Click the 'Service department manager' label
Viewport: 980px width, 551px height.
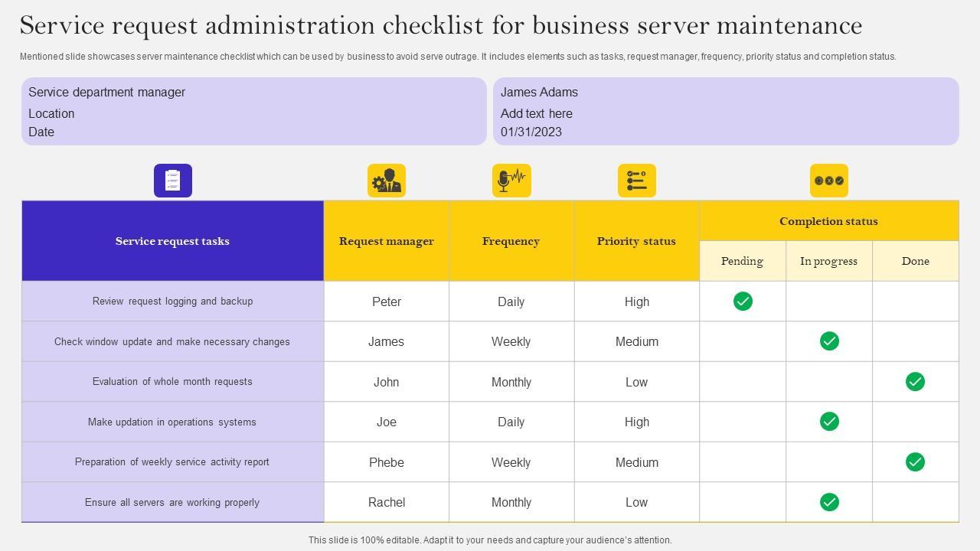click(107, 93)
